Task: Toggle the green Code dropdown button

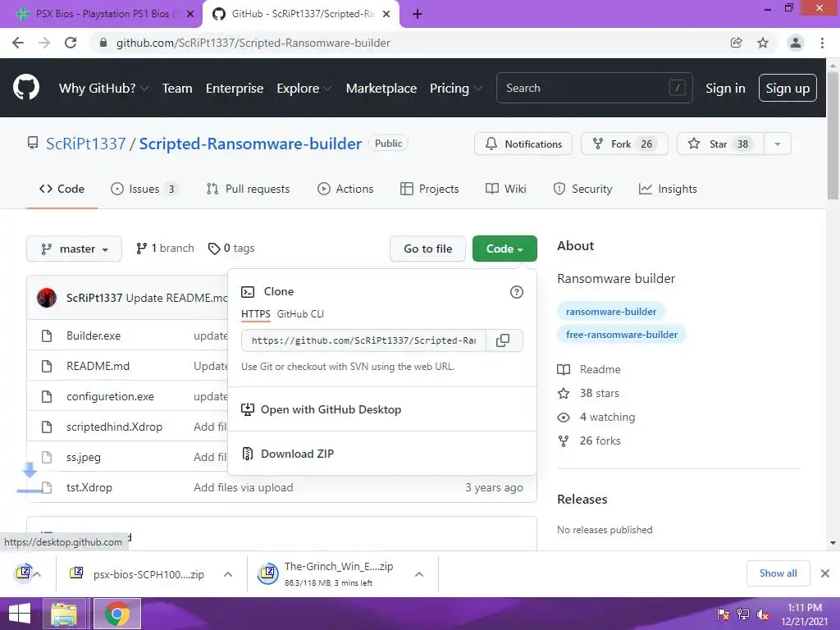Action: pos(504,249)
